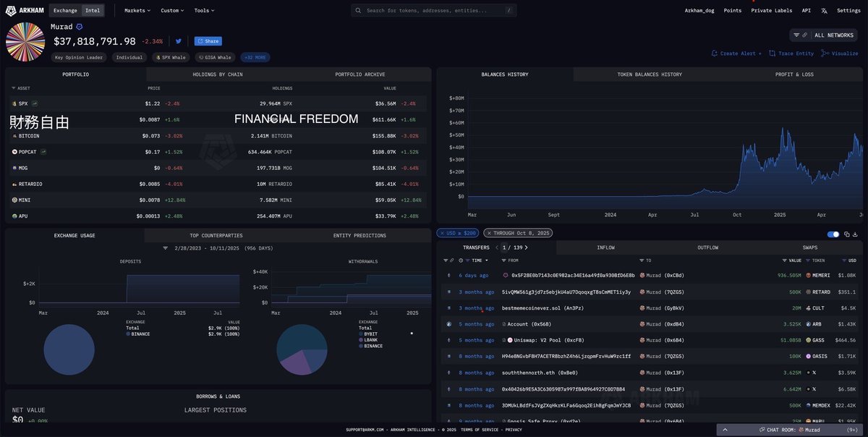Click the verified badge next to Murad
The height and width of the screenshot is (437, 868).
pos(80,27)
